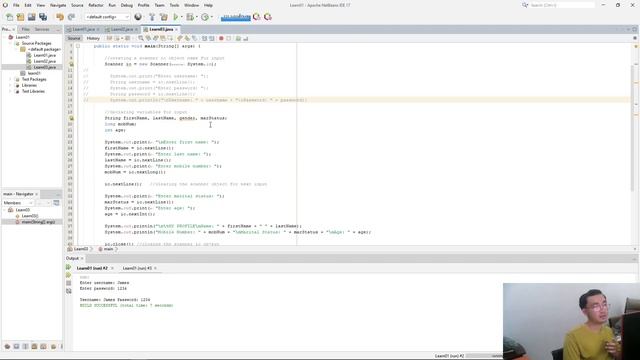The image size is (640, 360).
Task: Click the Debug Project toolbar icon
Action: [190, 17]
